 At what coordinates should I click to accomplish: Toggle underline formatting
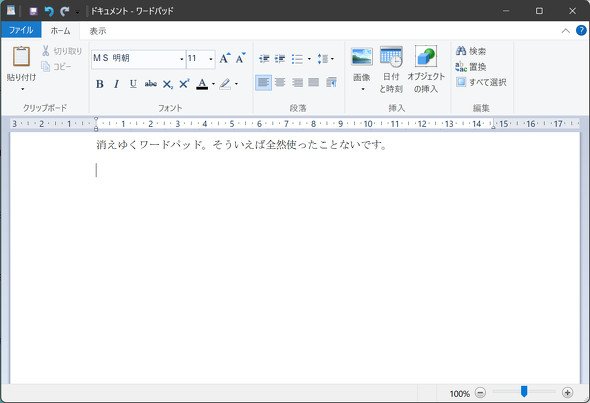(133, 84)
